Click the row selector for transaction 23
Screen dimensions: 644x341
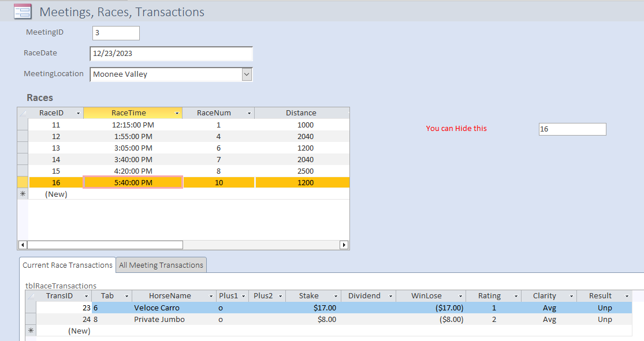[31, 308]
